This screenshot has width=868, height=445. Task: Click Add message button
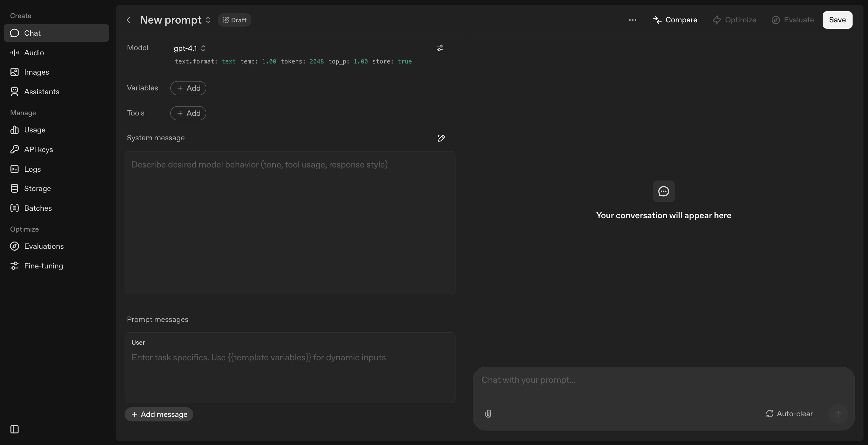point(159,414)
